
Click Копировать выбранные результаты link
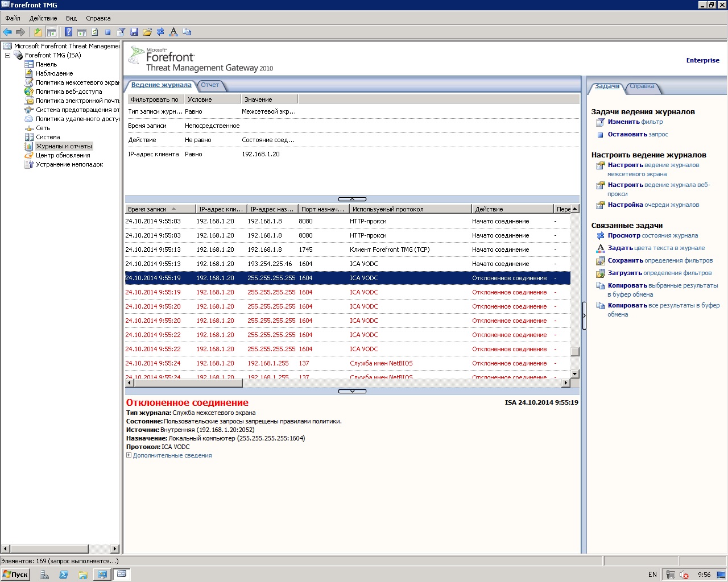pos(663,290)
